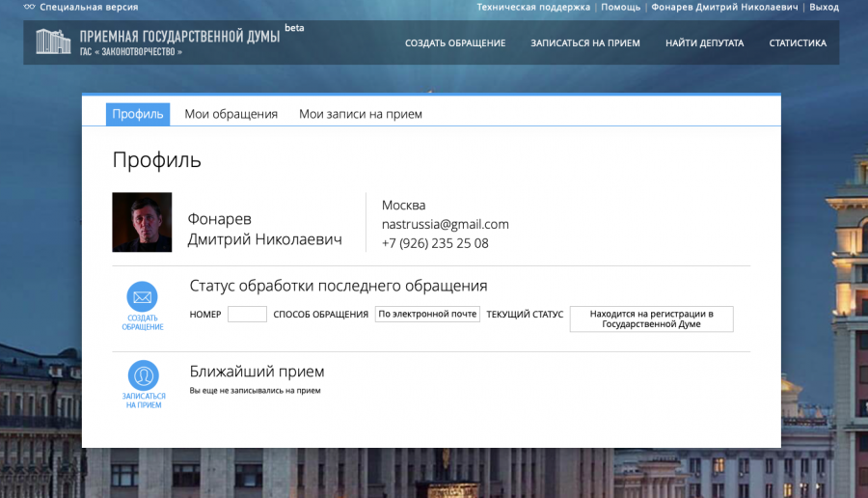Click the Техническая поддержка link
The height and width of the screenshot is (498, 868).
point(533,7)
